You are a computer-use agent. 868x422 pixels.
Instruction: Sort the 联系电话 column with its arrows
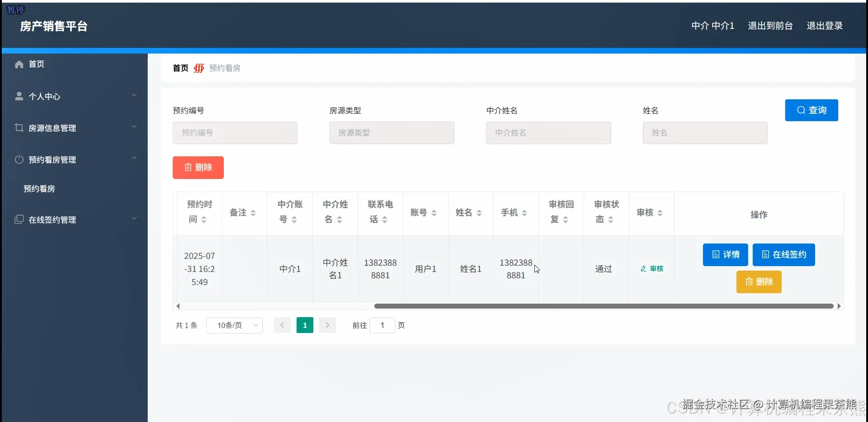point(385,220)
